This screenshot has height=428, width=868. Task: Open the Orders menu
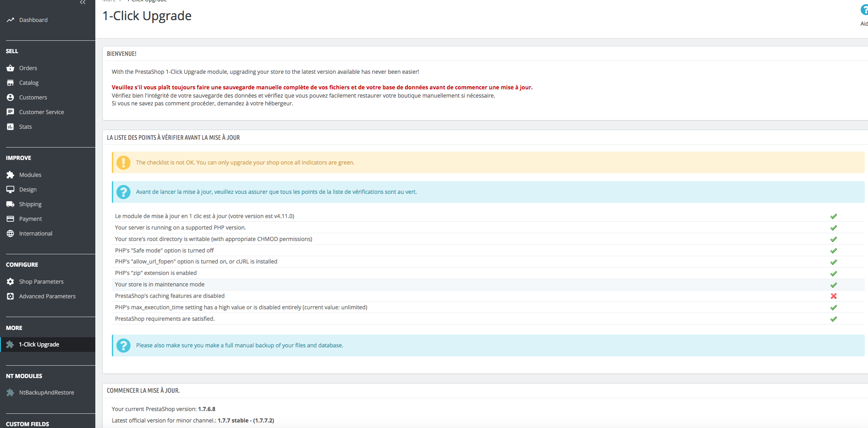click(x=28, y=68)
